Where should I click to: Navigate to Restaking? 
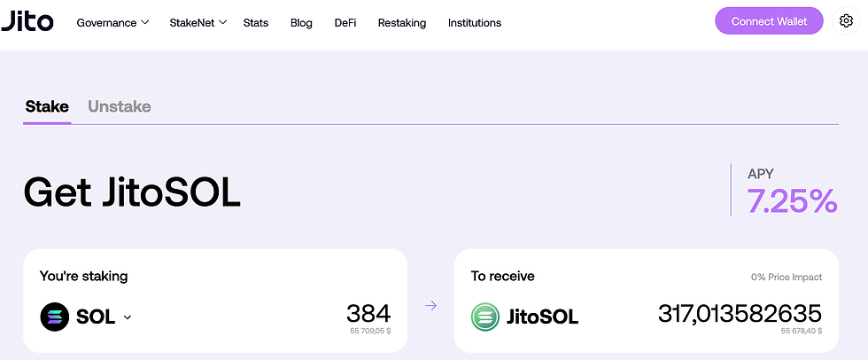click(x=402, y=23)
